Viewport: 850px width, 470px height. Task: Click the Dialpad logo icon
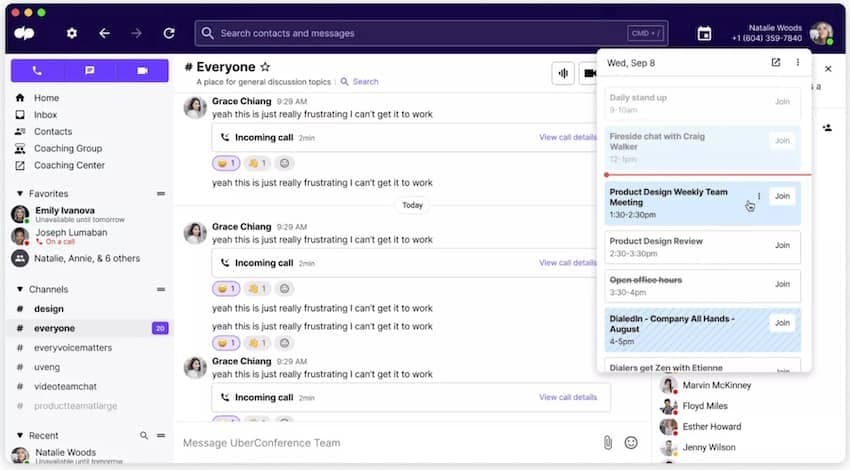point(24,34)
